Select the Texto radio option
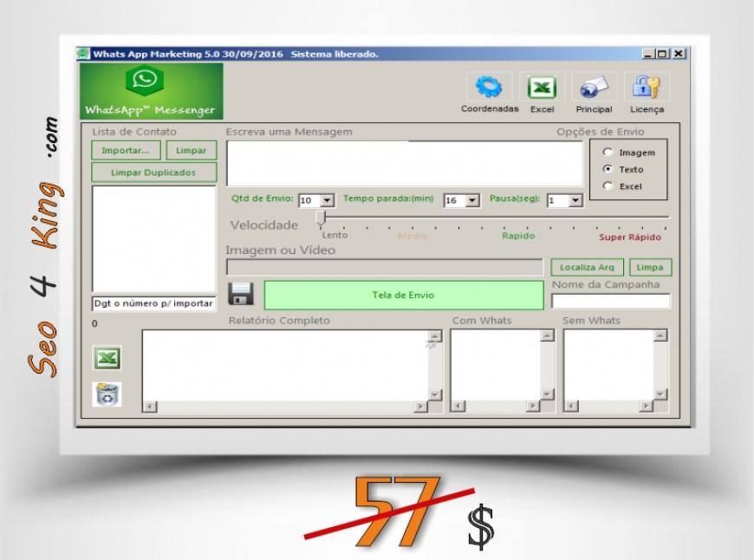The image size is (754, 560). click(608, 169)
